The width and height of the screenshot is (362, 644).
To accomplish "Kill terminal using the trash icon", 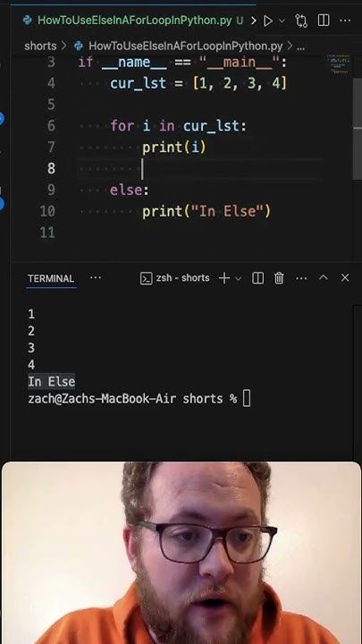I will click(x=279, y=278).
